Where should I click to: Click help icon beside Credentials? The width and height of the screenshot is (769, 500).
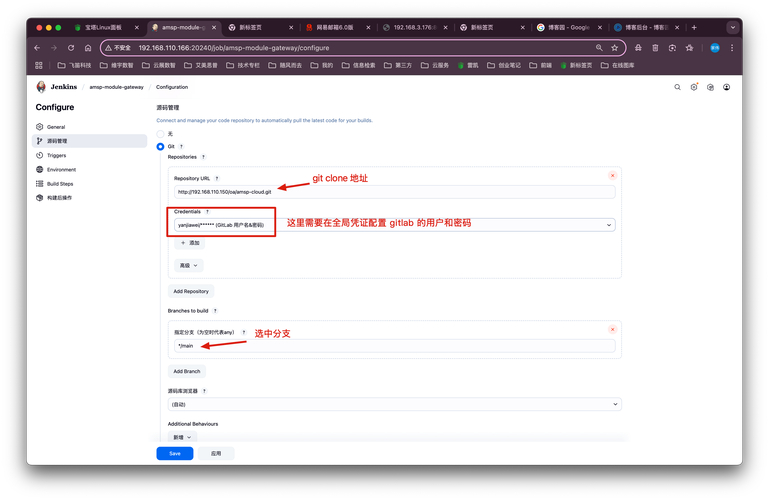coord(207,212)
